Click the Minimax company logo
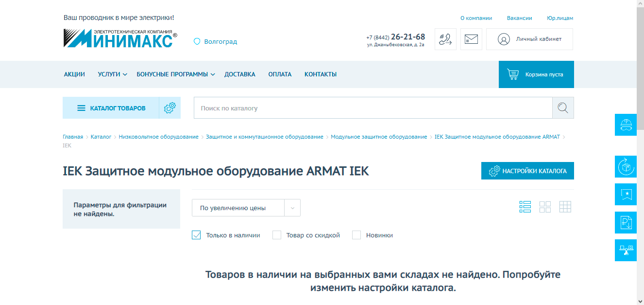 (120, 38)
